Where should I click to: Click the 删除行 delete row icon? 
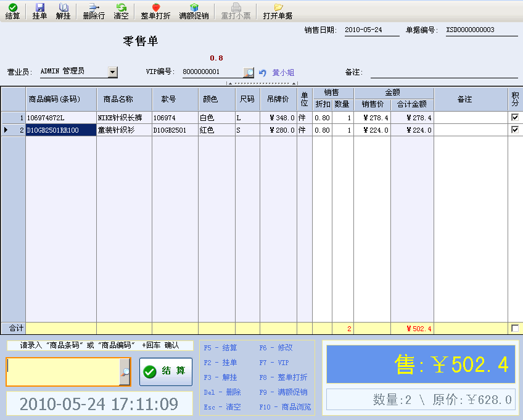pyautogui.click(x=94, y=11)
